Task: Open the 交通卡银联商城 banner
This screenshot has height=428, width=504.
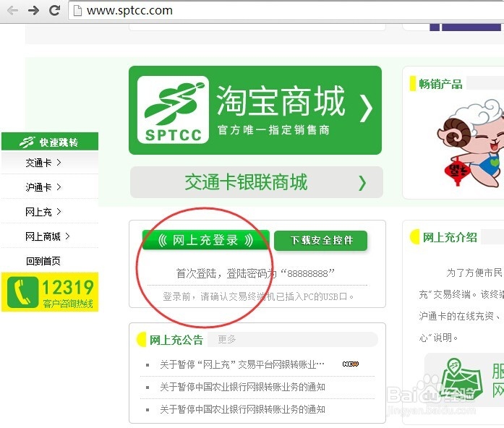Action: (257, 182)
